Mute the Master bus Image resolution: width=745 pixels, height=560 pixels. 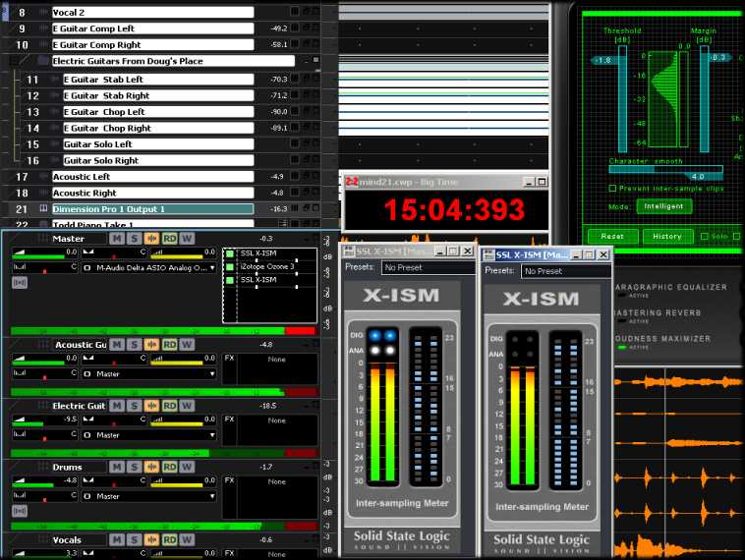coord(117,239)
